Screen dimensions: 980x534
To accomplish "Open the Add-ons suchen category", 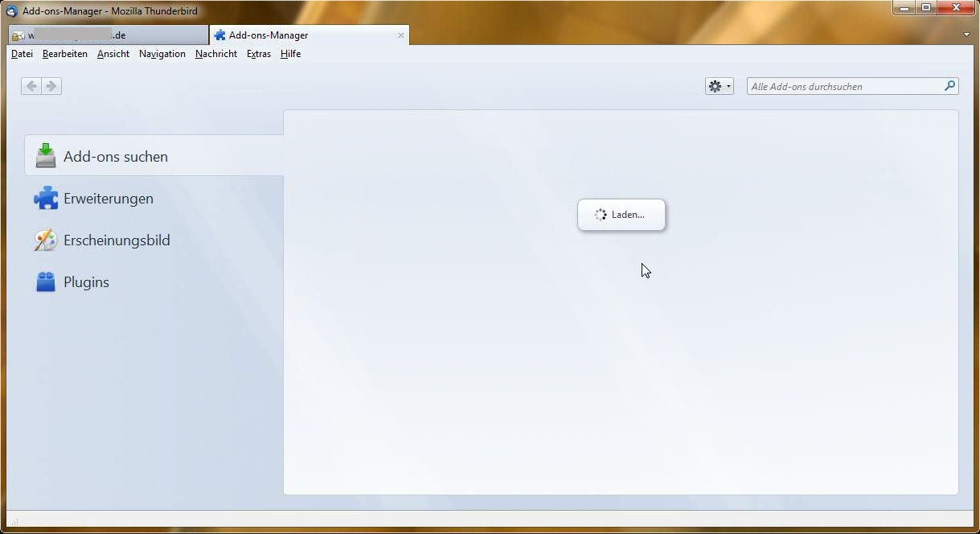I will click(154, 155).
